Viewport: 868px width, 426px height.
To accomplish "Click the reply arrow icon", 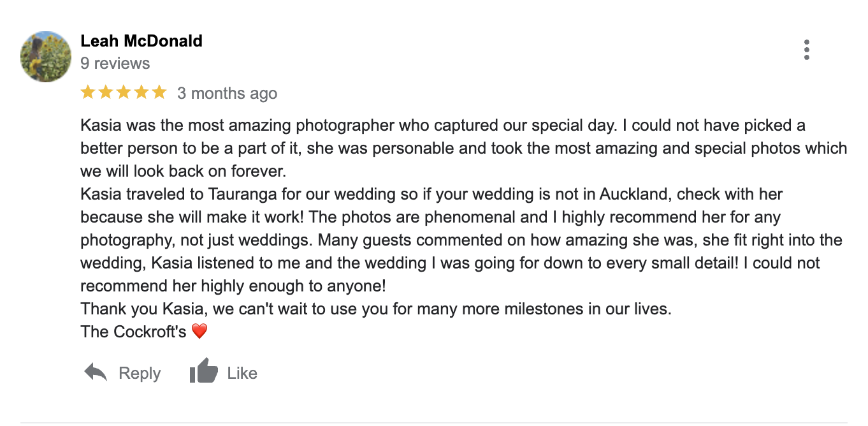I will click(96, 372).
